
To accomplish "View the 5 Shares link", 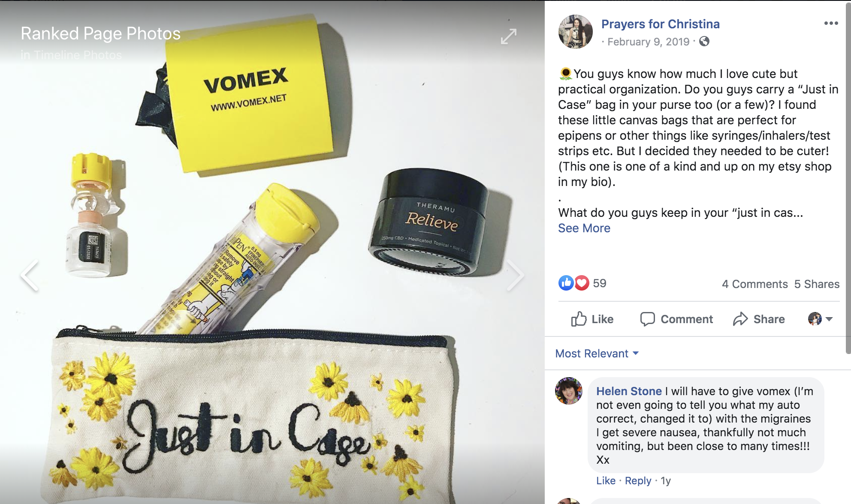I will coord(817,284).
